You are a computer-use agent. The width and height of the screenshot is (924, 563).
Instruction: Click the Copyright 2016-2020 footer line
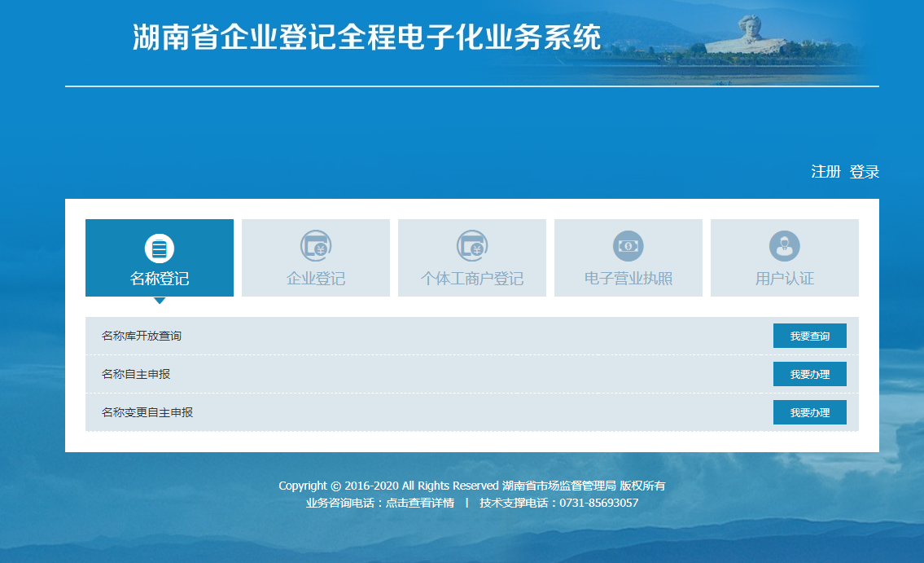472,486
